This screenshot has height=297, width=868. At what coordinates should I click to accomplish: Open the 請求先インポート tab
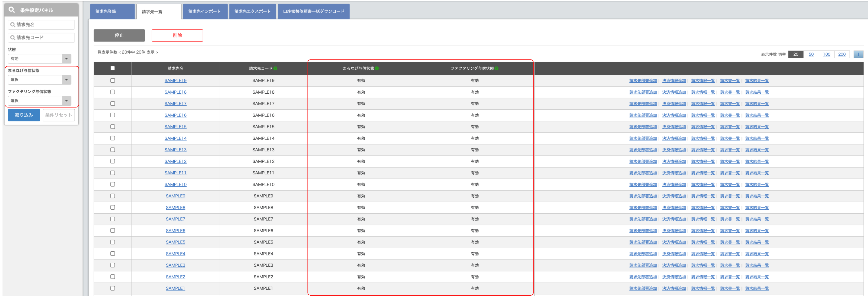(x=205, y=12)
